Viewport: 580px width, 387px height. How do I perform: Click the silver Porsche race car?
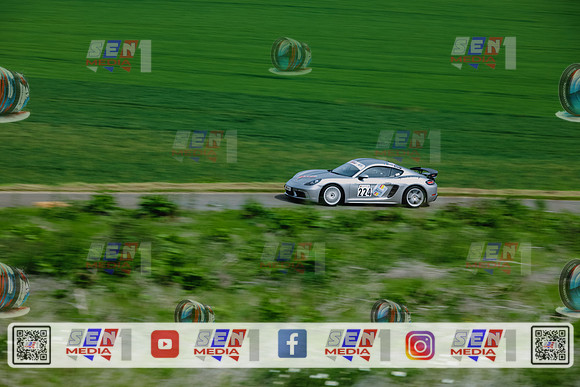pyautogui.click(x=361, y=182)
